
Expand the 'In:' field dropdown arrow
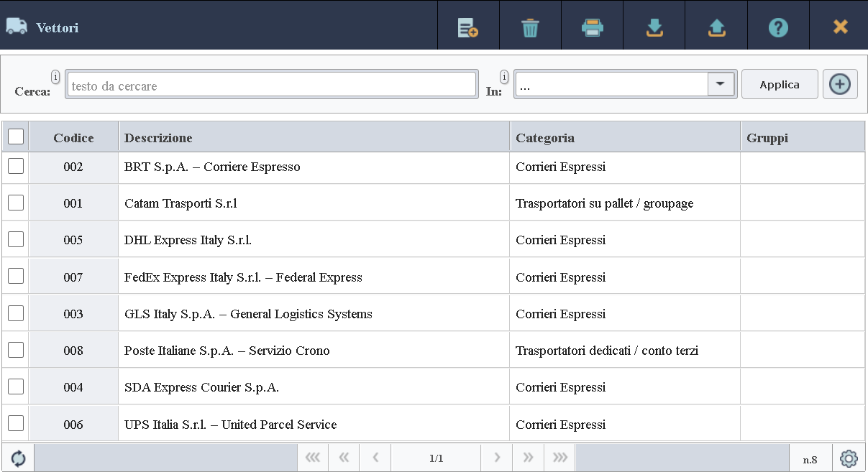click(x=721, y=84)
